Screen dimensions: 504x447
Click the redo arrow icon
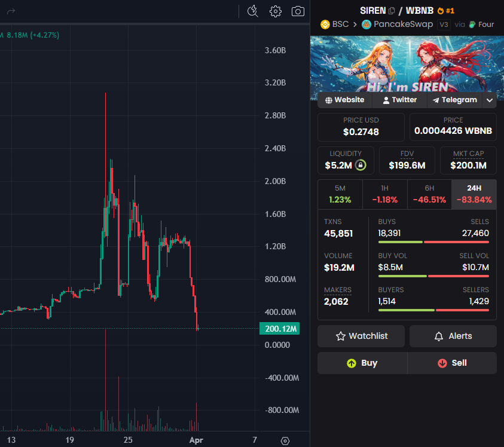(11, 11)
